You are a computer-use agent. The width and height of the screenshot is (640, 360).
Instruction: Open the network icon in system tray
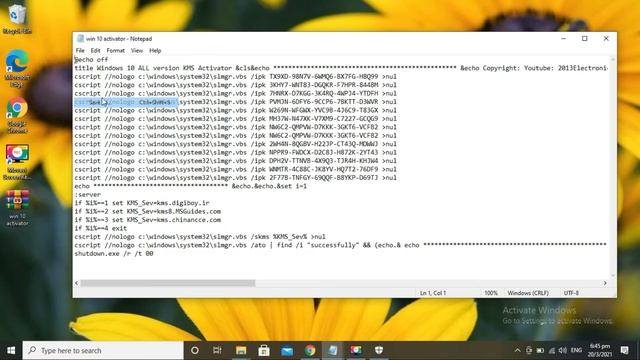point(551,350)
